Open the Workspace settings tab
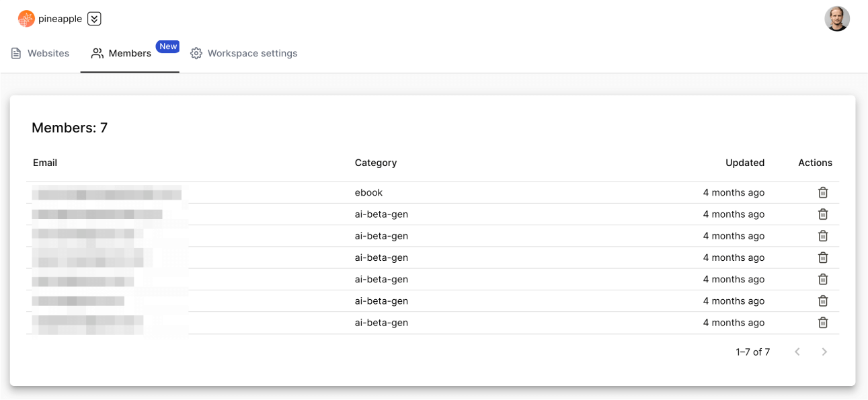Viewport: 868px width, 400px height. [x=243, y=53]
